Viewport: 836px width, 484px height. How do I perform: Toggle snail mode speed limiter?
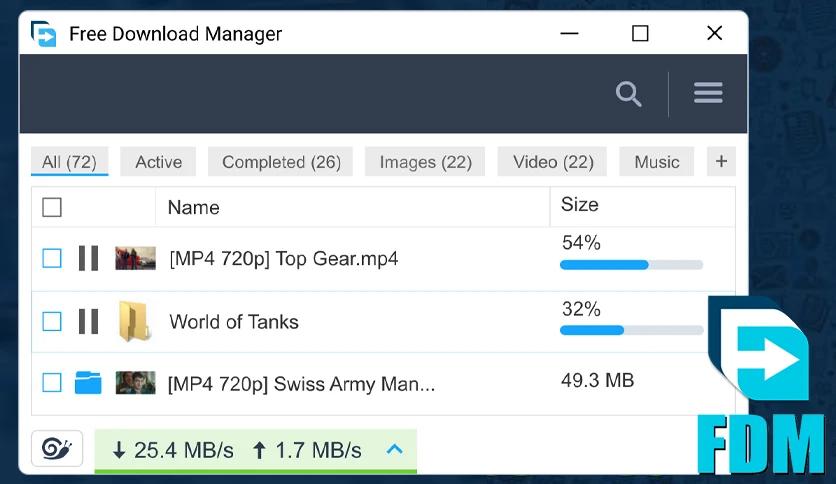(57, 449)
